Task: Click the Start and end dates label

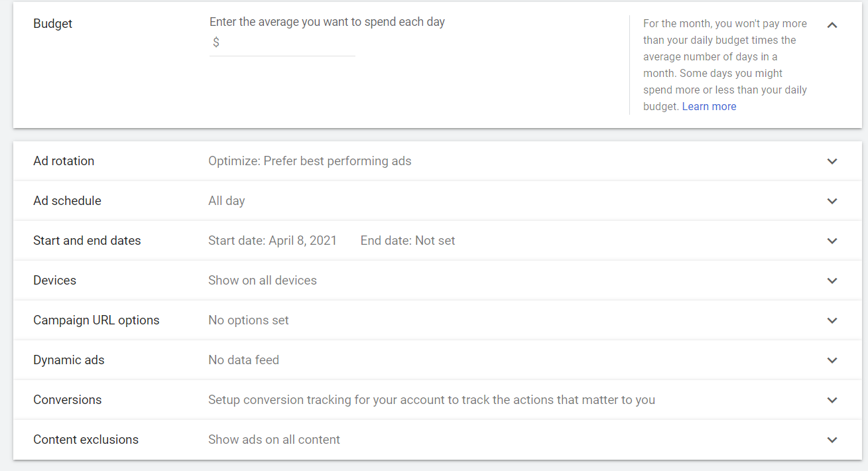Action: (87, 241)
